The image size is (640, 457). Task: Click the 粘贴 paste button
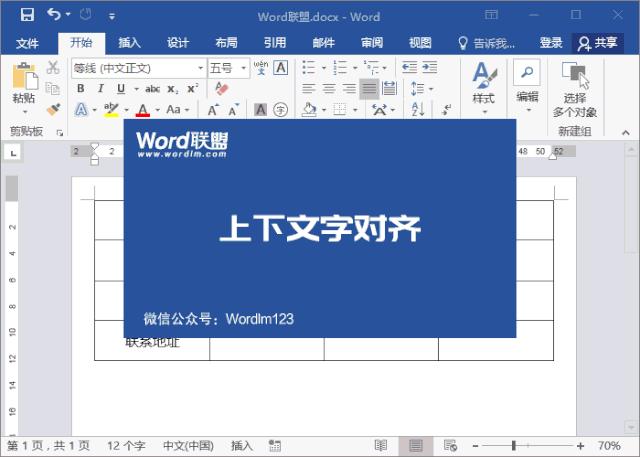tap(24, 87)
